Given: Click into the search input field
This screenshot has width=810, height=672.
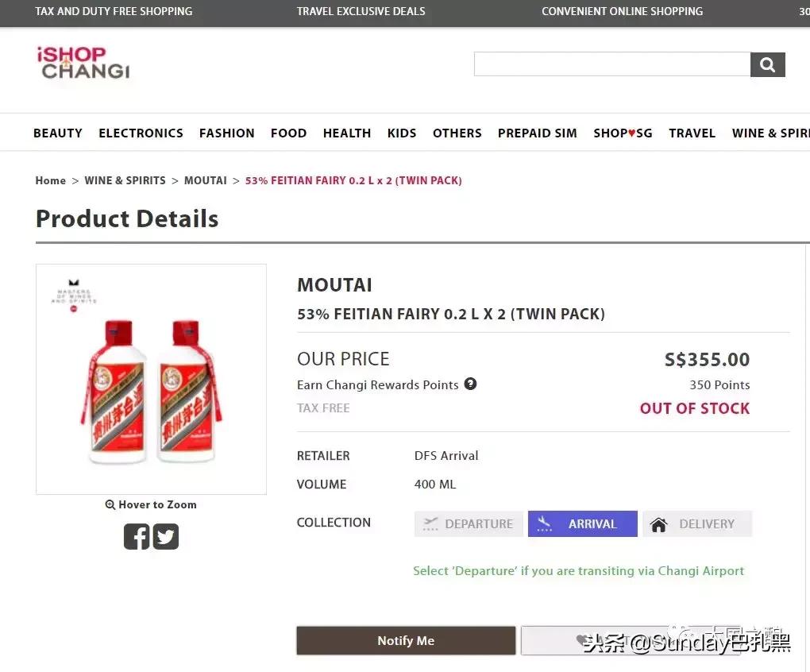Looking at the screenshot, I should [611, 64].
